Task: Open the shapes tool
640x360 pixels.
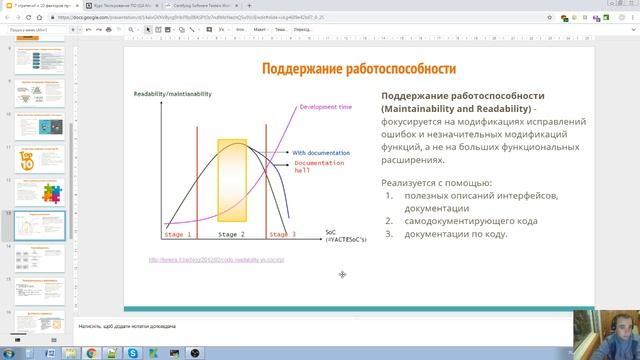Action: pos(182,30)
